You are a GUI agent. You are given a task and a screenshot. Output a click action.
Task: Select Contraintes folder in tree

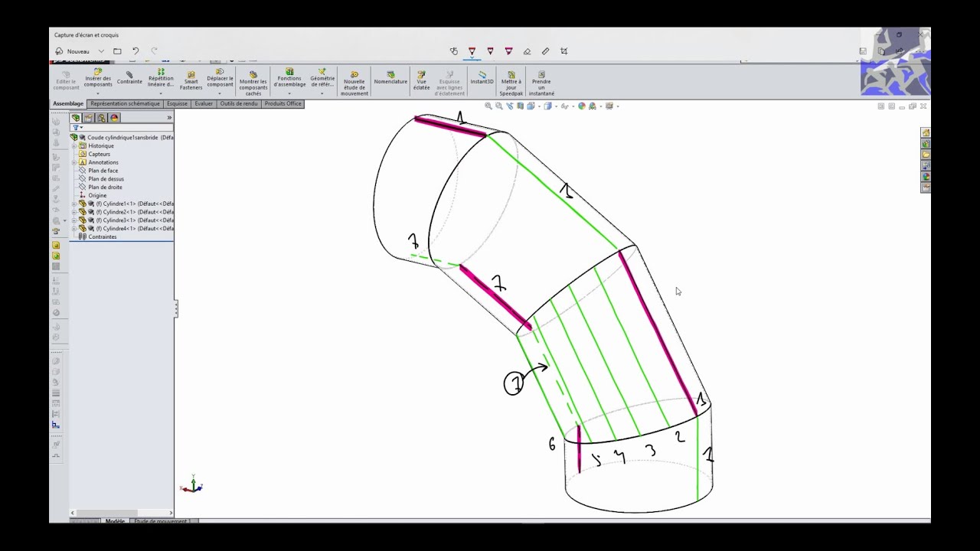point(98,236)
